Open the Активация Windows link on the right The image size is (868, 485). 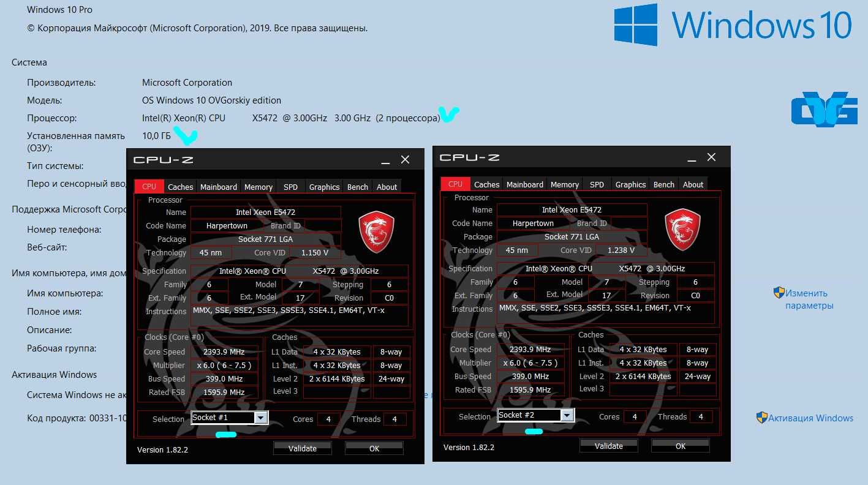pos(810,418)
